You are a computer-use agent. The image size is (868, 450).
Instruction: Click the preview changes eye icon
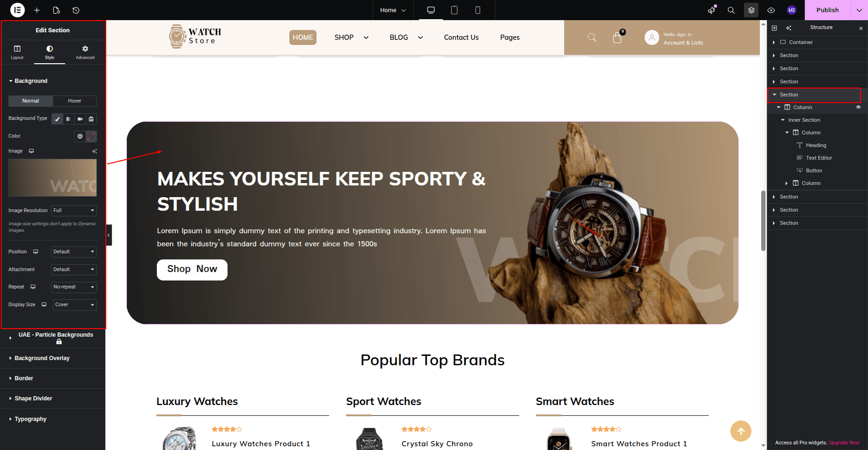point(771,10)
